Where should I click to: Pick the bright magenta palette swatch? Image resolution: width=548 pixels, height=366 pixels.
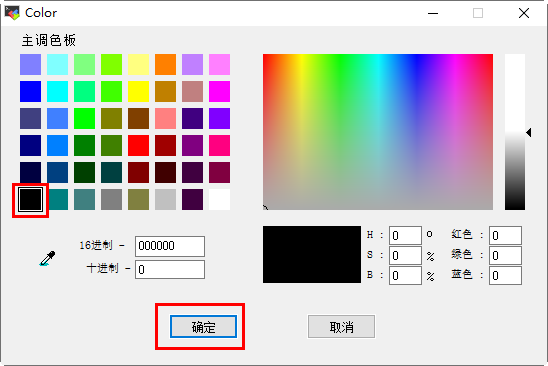(x=219, y=91)
